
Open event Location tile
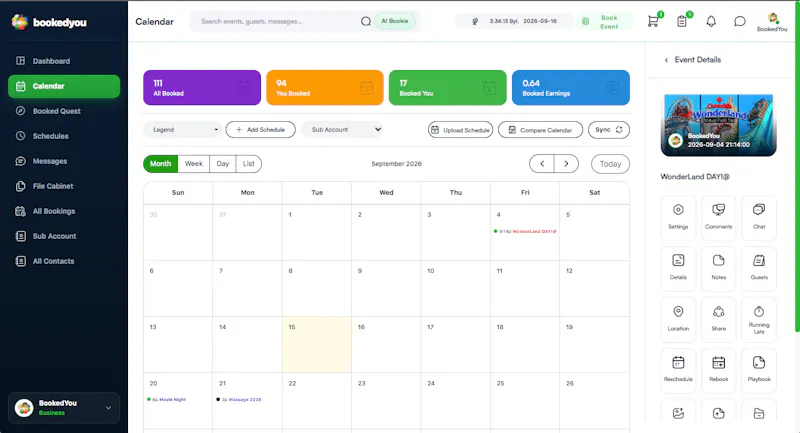(x=678, y=319)
